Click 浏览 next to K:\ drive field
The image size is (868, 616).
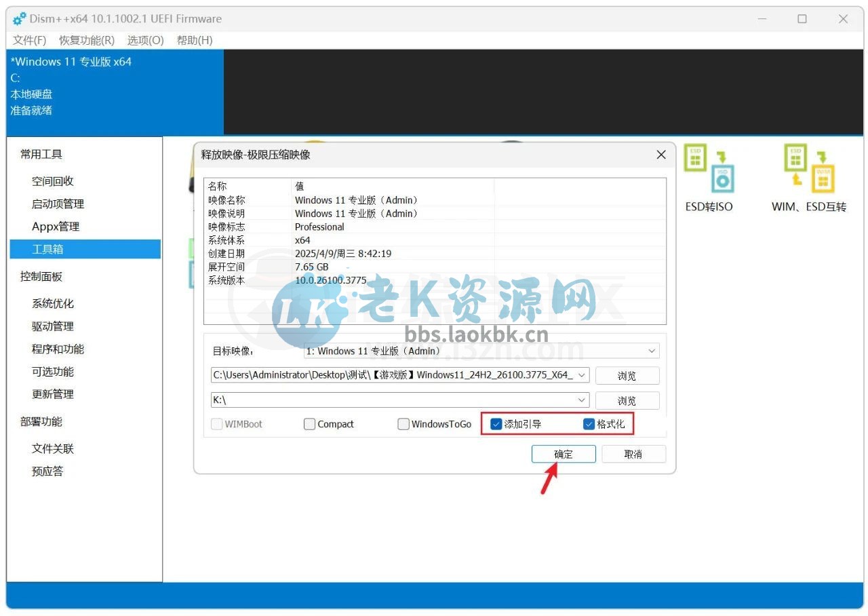pyautogui.click(x=627, y=400)
